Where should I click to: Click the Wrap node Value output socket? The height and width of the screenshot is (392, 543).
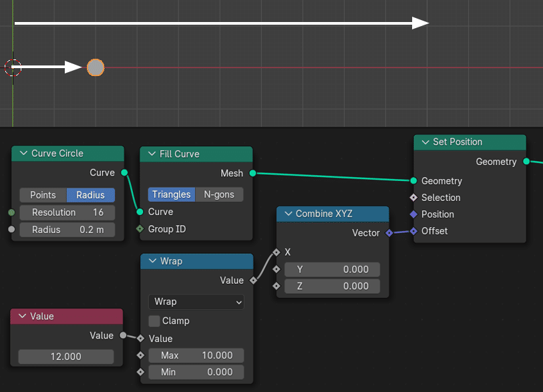pyautogui.click(x=254, y=280)
